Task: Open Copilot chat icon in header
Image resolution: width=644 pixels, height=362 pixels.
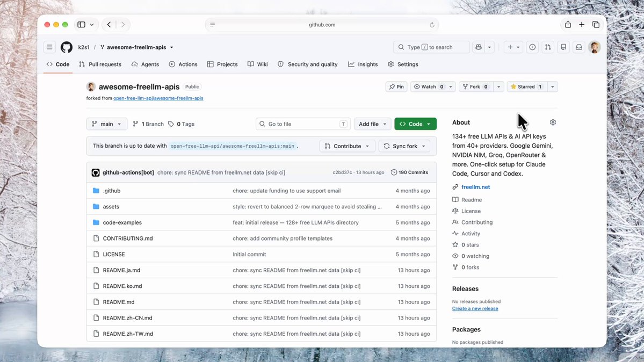Action: point(479,47)
